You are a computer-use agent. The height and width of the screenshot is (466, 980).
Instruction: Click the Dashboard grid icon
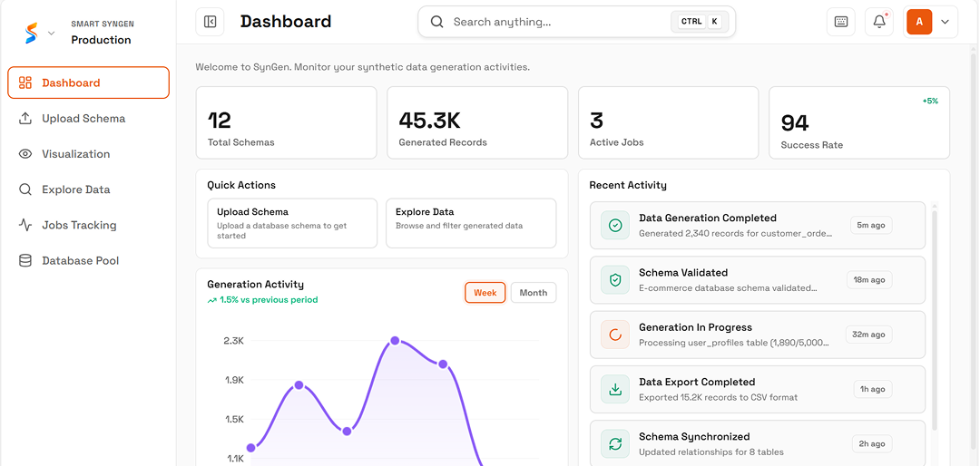pos(25,83)
